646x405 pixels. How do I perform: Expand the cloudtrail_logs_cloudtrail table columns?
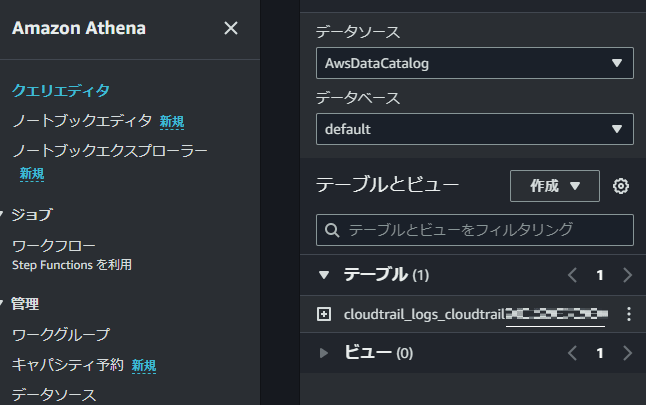[x=324, y=314]
